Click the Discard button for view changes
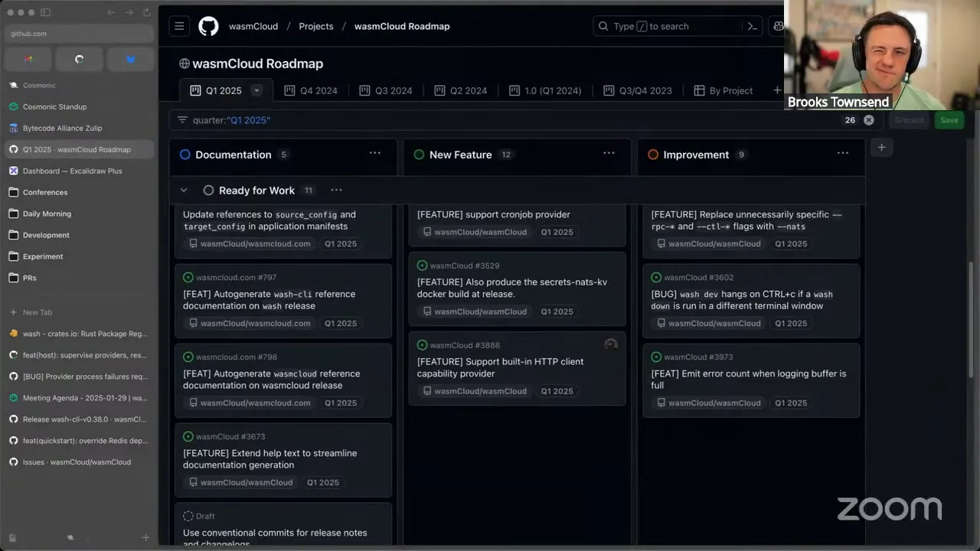The height and width of the screenshot is (551, 980). coord(909,120)
